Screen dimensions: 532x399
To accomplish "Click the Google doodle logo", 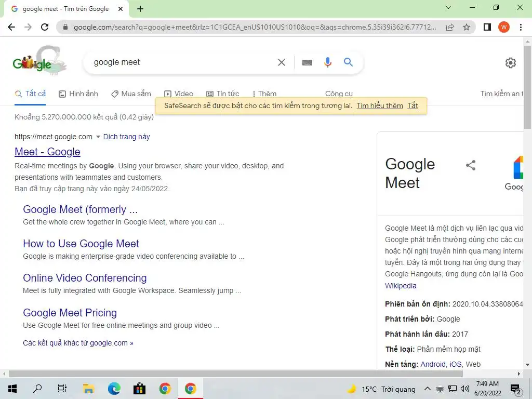I will pyautogui.click(x=39, y=61).
